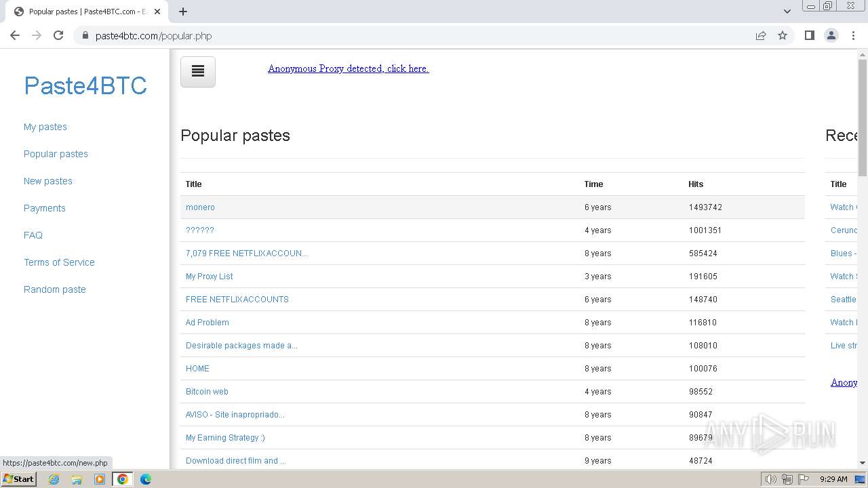Launch Internet Explorer from taskbar
Viewport: 868px width, 488px height.
54,479
